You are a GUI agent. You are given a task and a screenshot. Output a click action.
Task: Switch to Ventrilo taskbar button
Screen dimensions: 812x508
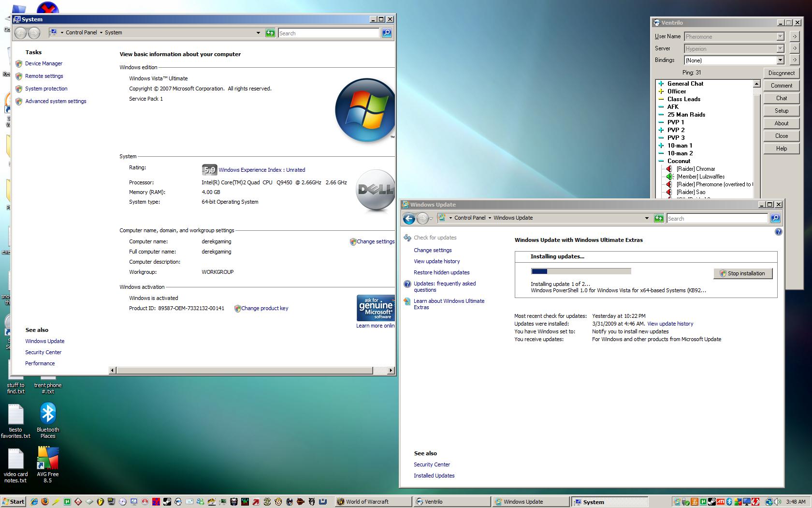point(451,502)
